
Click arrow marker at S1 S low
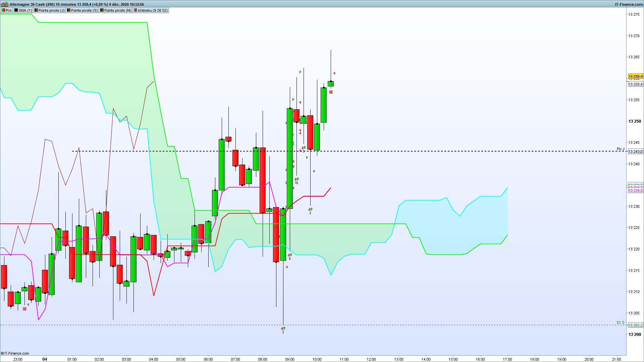pyautogui.click(x=283, y=328)
